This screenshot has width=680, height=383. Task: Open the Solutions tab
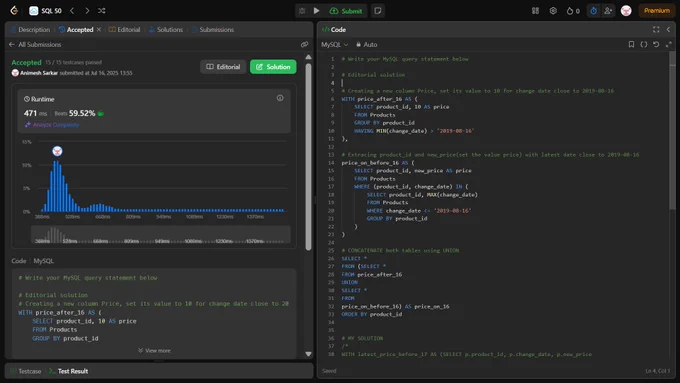166,29
